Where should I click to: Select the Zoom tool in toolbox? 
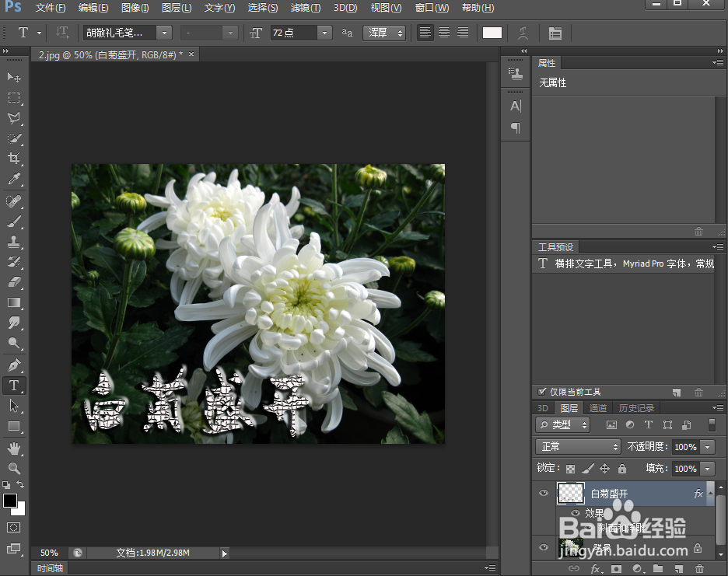click(x=14, y=468)
